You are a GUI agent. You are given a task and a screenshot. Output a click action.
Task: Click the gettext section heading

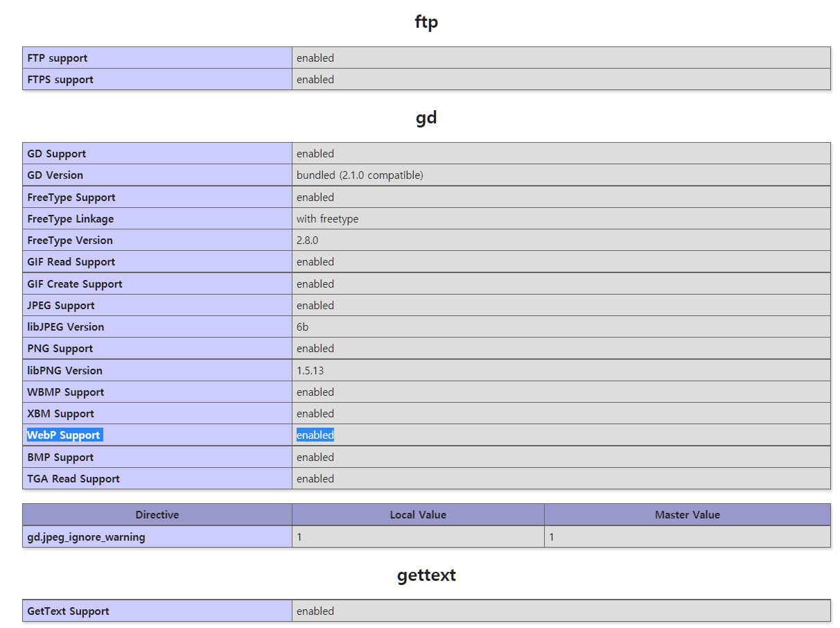click(426, 575)
